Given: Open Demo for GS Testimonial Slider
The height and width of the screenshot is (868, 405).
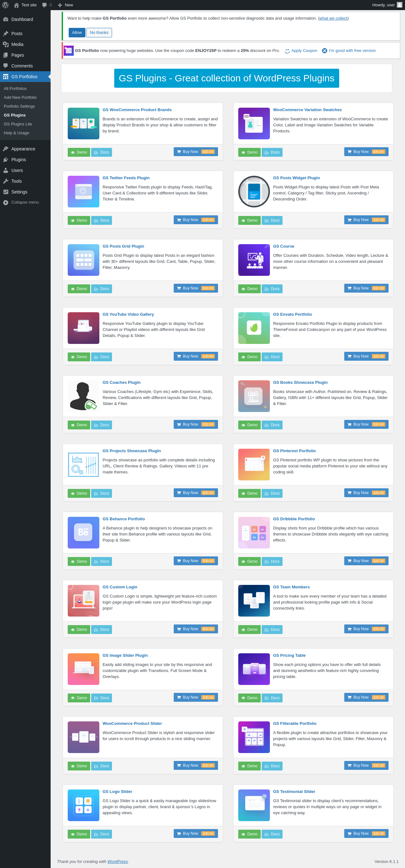Looking at the screenshot, I should 249,833.
